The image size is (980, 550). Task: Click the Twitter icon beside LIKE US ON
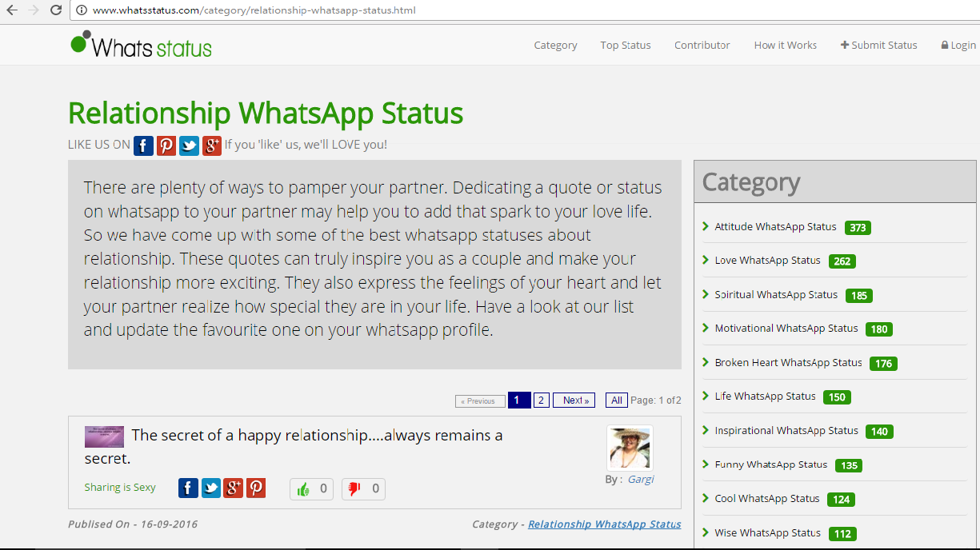(x=189, y=145)
